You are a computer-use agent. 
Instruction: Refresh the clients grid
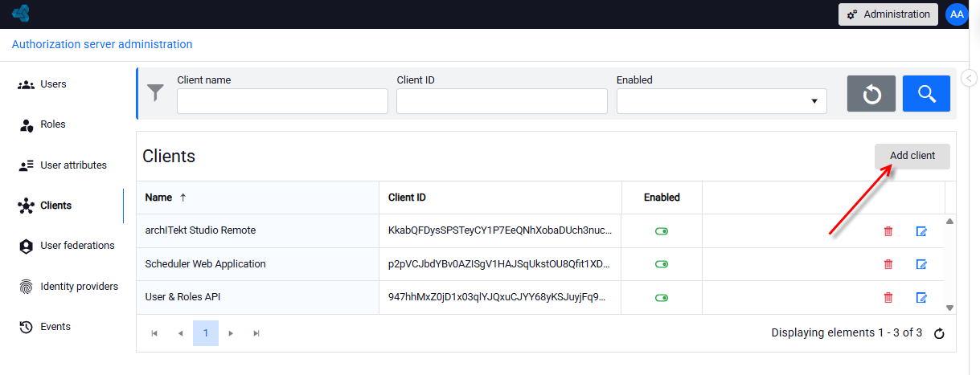pos(939,334)
